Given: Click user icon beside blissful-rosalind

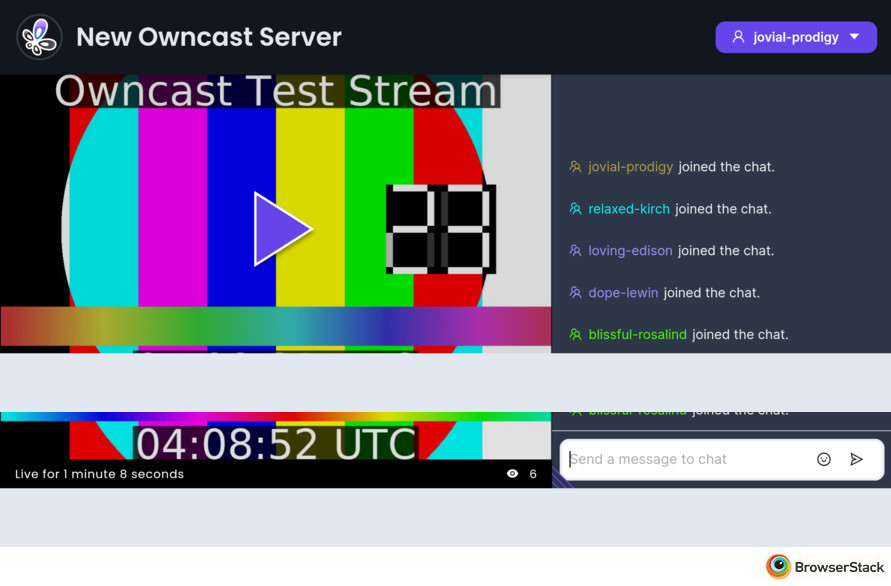Looking at the screenshot, I should 575,334.
